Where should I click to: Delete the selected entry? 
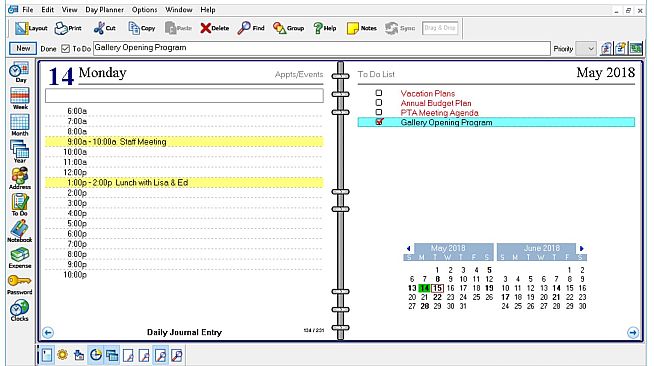(215, 28)
